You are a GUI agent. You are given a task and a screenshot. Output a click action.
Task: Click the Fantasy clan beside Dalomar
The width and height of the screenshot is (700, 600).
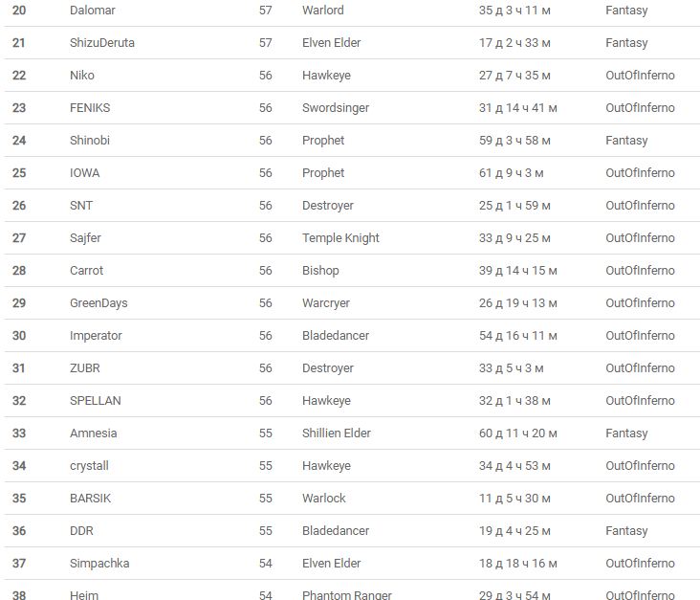626,11
